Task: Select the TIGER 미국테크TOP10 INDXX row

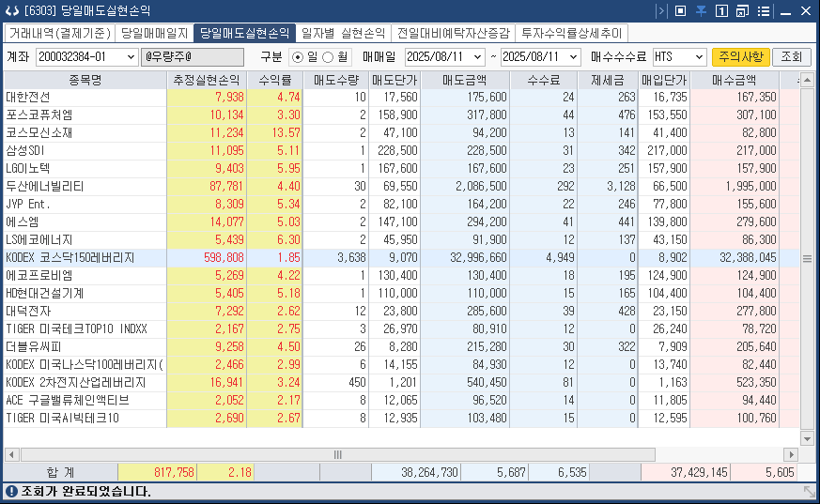Action: pos(77,329)
